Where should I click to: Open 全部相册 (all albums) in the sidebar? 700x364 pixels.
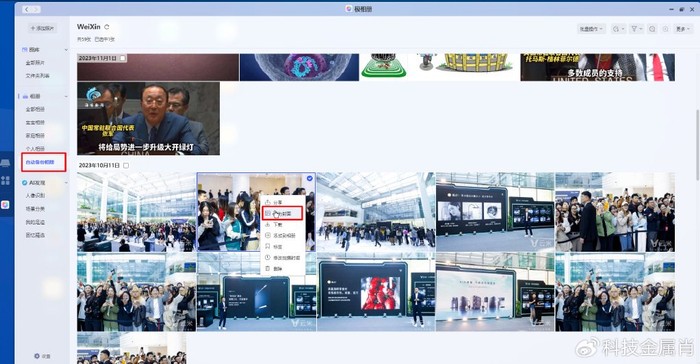pyautogui.click(x=35, y=109)
